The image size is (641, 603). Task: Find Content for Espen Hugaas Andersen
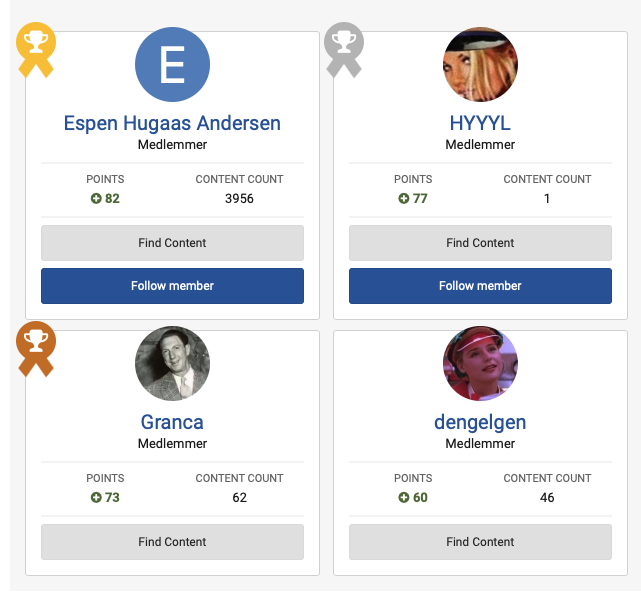[x=173, y=243]
